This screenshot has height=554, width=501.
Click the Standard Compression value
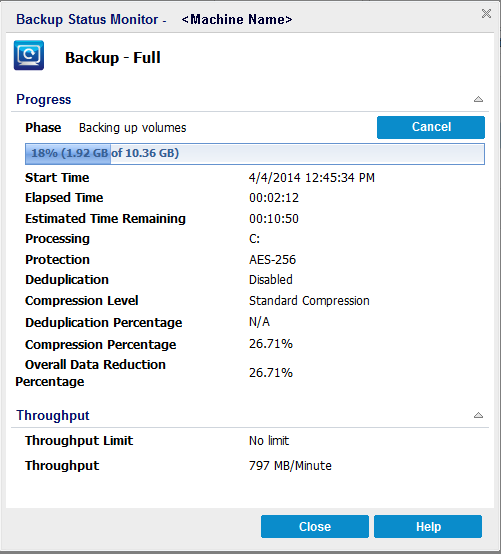[309, 301]
